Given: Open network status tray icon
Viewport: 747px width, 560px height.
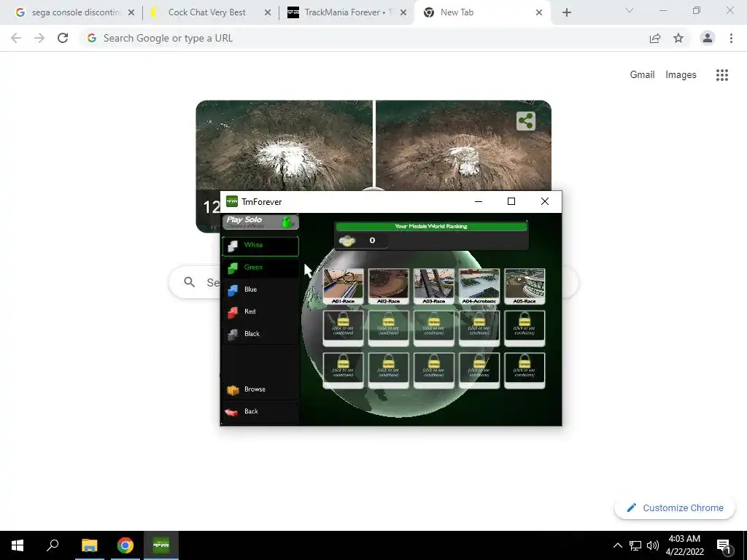Looking at the screenshot, I should pos(635,545).
